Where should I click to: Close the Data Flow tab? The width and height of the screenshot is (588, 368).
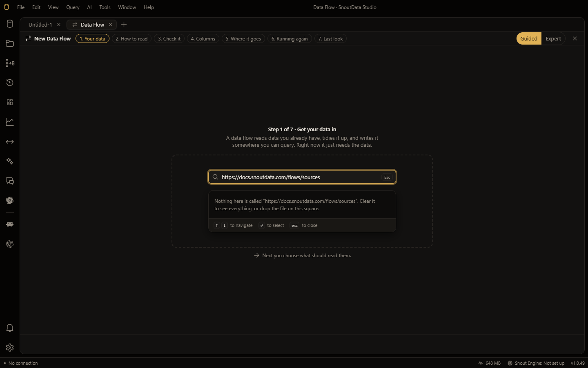pyautogui.click(x=111, y=25)
